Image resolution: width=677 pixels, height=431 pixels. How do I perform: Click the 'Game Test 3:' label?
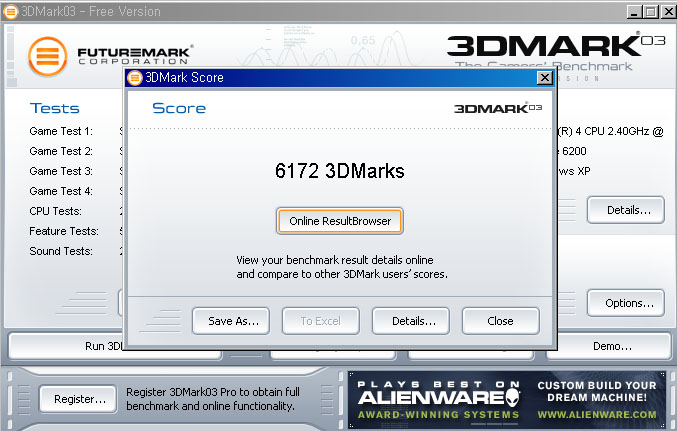[61, 171]
